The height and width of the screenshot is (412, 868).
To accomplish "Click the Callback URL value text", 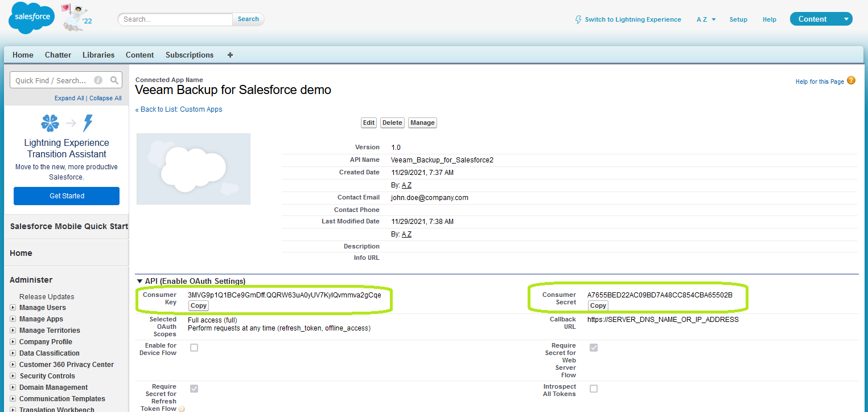I will [x=663, y=320].
